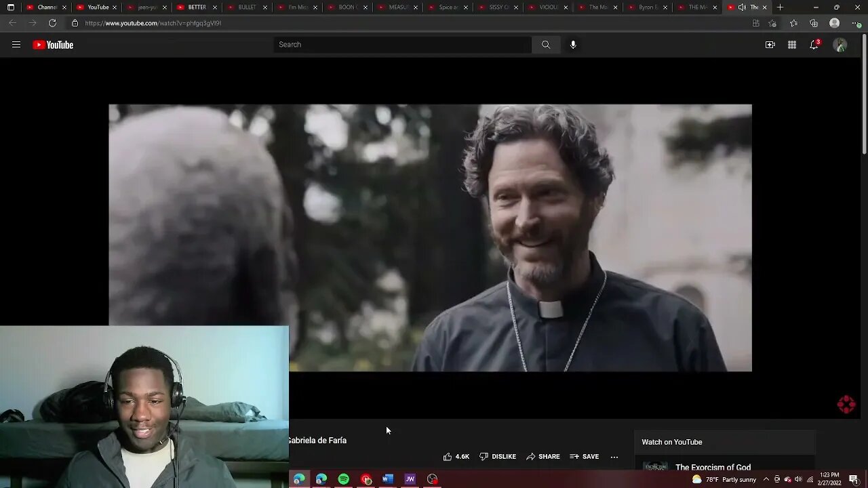Viewport: 868px width, 488px height.
Task: Open browser profile icon in toolbar
Action: [x=835, y=23]
